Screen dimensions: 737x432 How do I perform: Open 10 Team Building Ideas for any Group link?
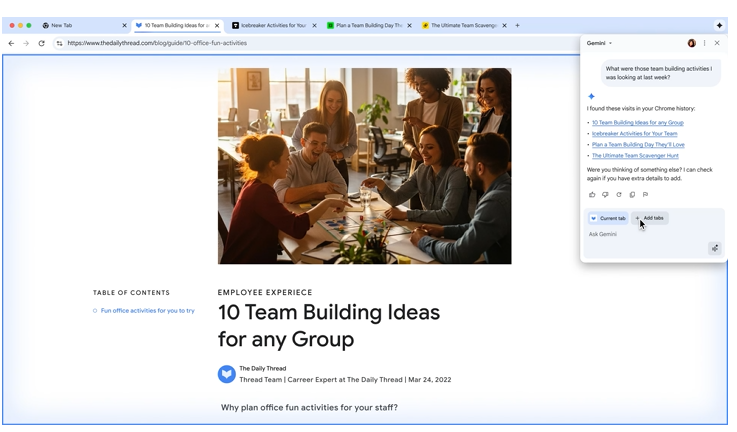pyautogui.click(x=637, y=123)
